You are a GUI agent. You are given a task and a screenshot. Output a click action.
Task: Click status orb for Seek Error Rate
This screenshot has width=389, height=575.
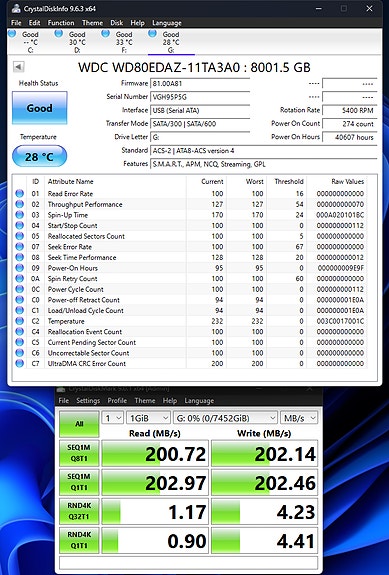click(19, 247)
